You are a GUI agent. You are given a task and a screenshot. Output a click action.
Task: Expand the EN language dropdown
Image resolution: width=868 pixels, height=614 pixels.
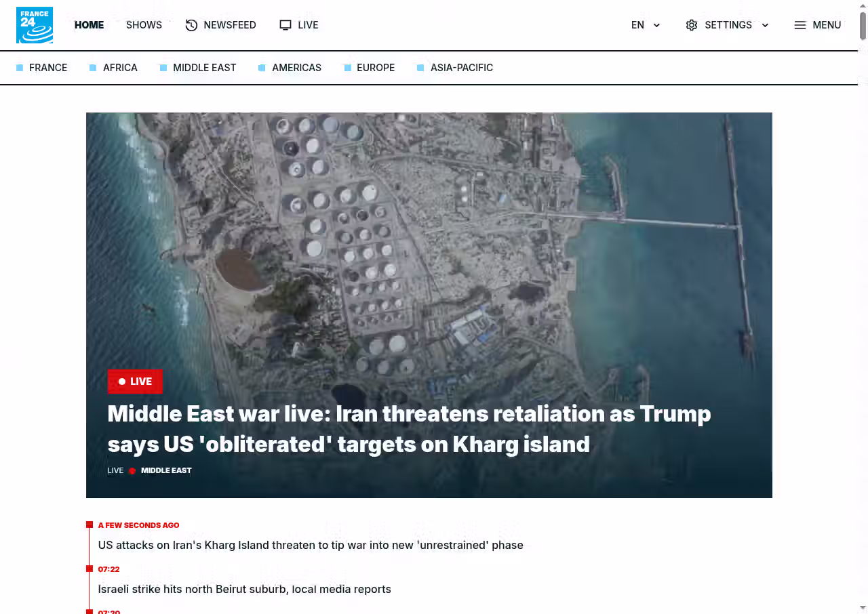tap(646, 25)
